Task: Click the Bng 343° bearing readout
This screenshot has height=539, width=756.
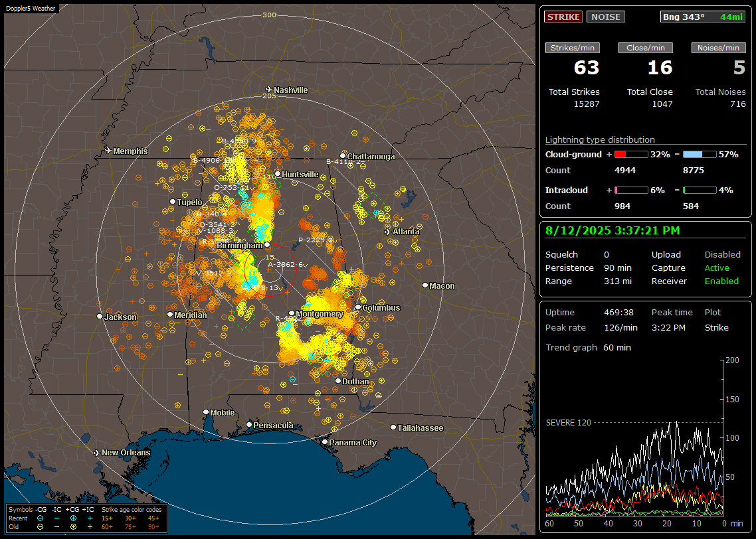Action: point(683,17)
